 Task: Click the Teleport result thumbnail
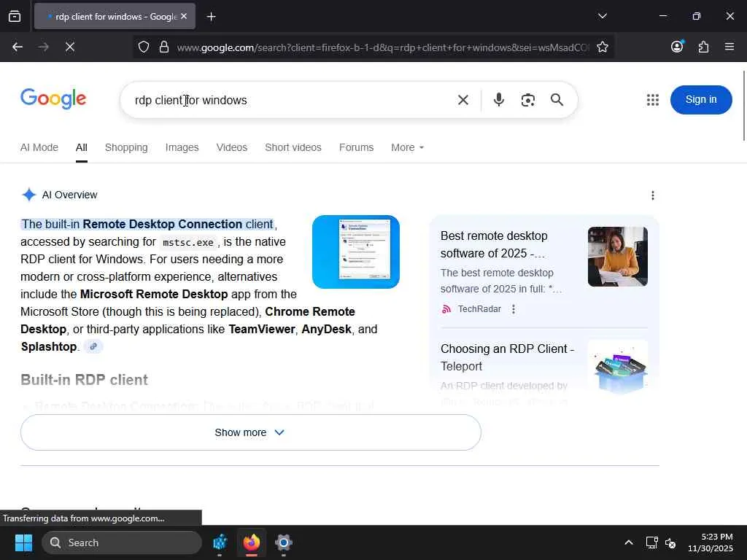(617, 367)
